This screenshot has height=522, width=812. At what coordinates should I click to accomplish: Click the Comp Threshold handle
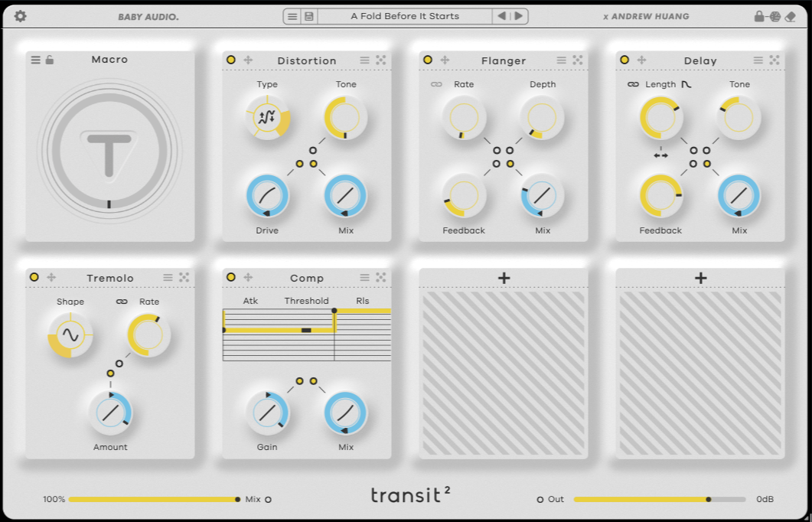pyautogui.click(x=306, y=330)
